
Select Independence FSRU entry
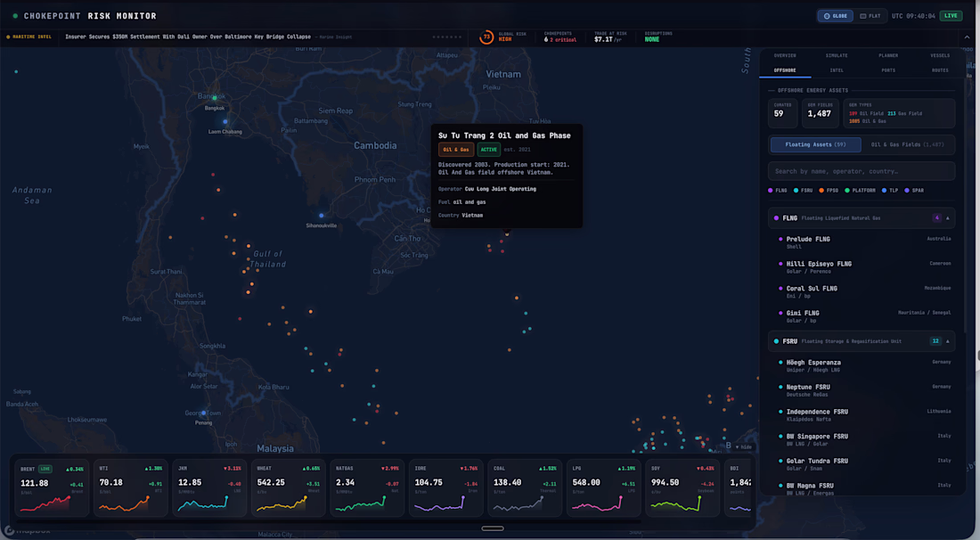(862, 415)
